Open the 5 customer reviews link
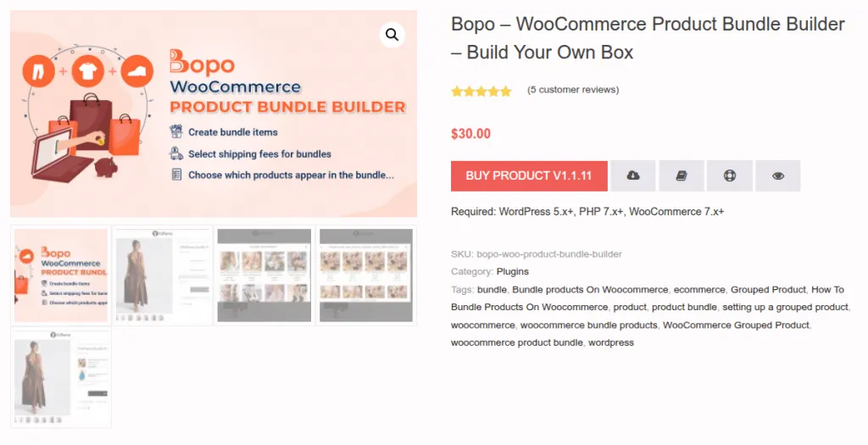868x445 pixels. pyautogui.click(x=573, y=90)
